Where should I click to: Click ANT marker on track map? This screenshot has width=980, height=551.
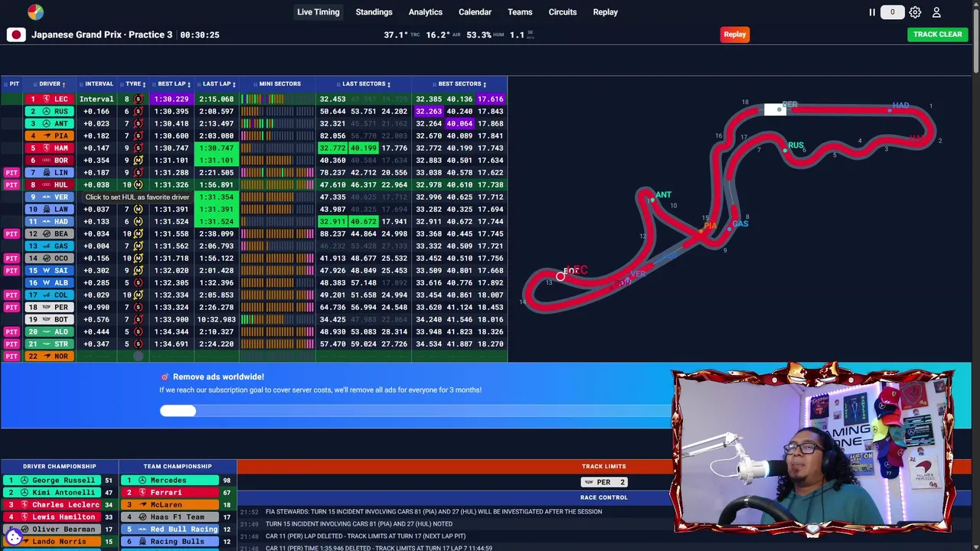click(662, 195)
